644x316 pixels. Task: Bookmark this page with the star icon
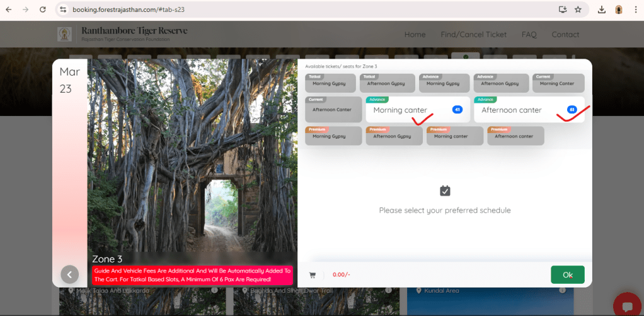[578, 9]
